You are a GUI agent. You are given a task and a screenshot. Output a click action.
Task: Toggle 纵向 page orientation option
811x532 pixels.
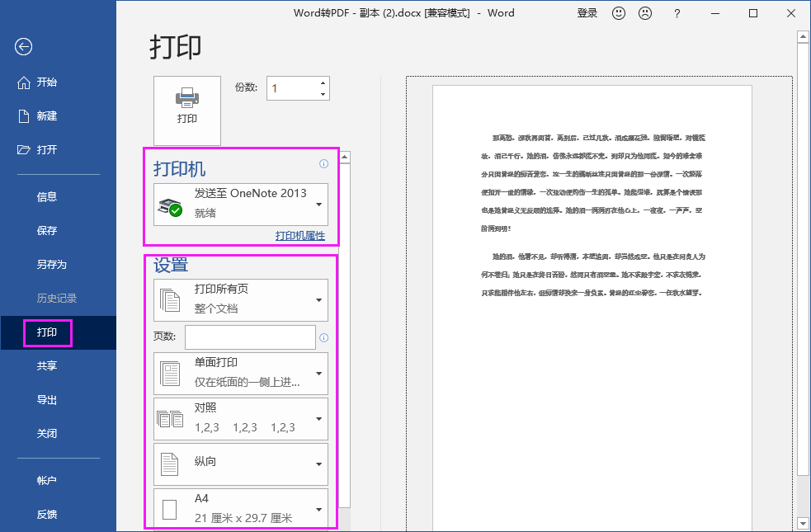(x=239, y=464)
